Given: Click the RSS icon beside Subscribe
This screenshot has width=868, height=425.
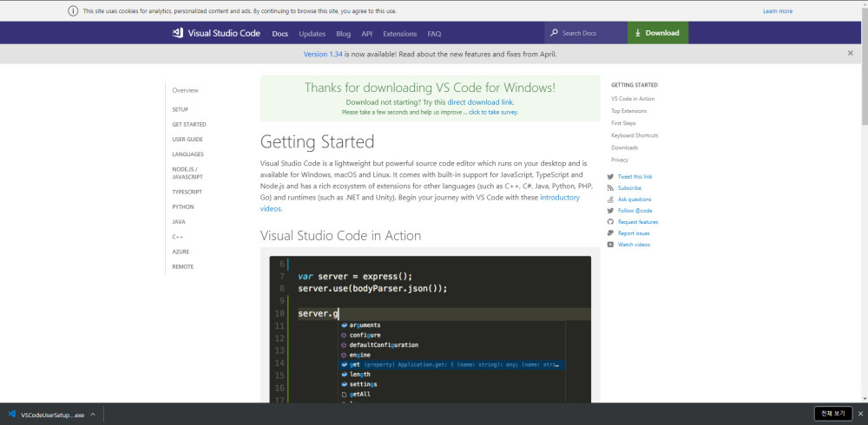Looking at the screenshot, I should (610, 188).
